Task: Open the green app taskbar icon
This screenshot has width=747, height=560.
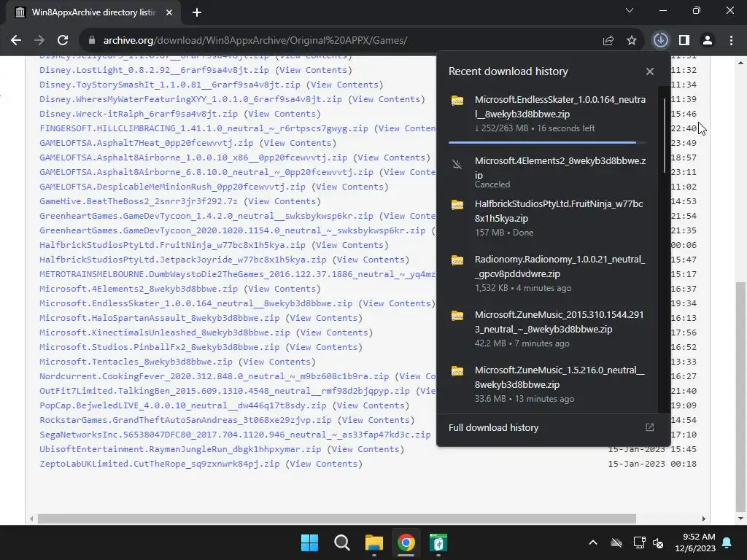Action: (x=438, y=542)
